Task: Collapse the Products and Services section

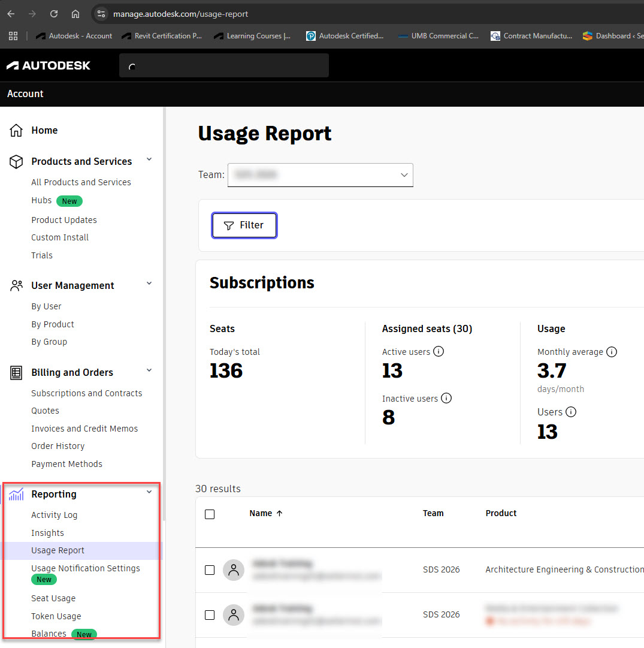Action: tap(149, 159)
